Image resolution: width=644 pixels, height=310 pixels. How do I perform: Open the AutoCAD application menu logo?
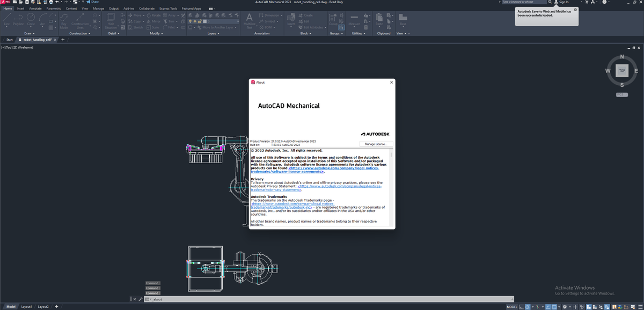[x=5, y=2]
